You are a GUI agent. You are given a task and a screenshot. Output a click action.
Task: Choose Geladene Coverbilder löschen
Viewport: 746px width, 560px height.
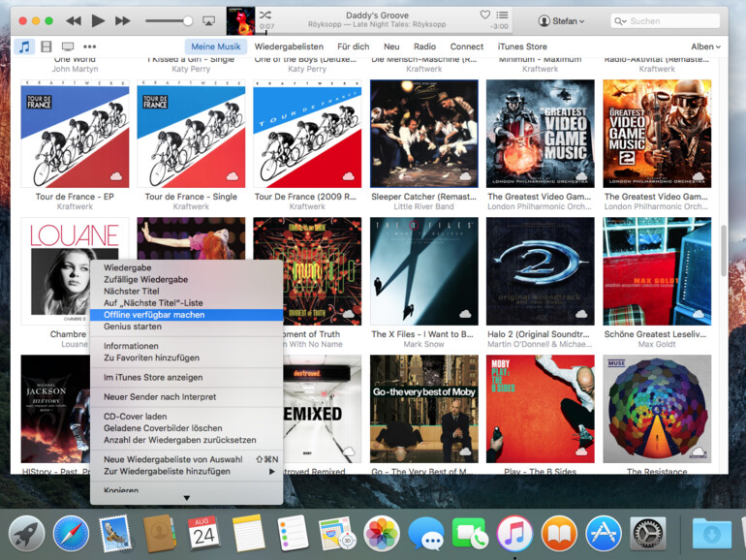[x=186, y=428]
